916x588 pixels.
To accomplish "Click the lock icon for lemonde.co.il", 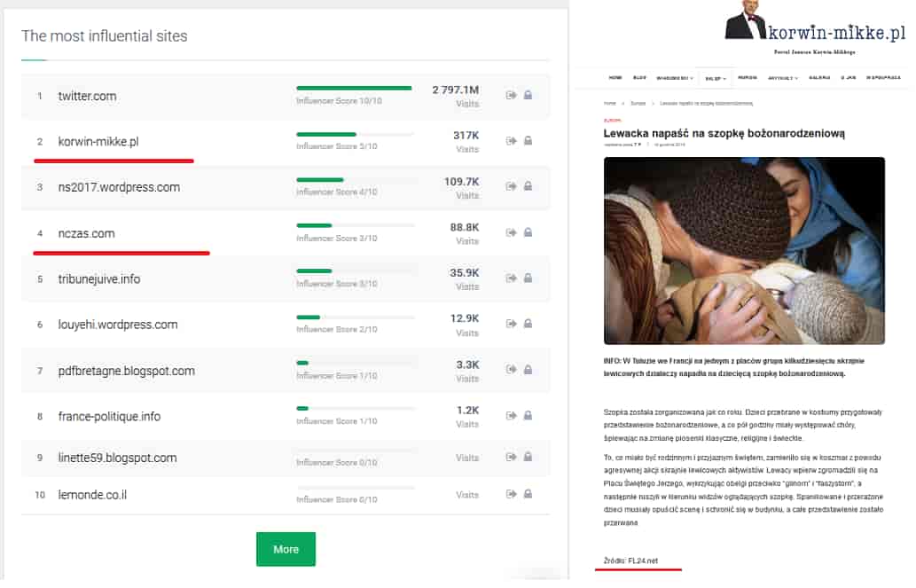I will click(x=528, y=494).
